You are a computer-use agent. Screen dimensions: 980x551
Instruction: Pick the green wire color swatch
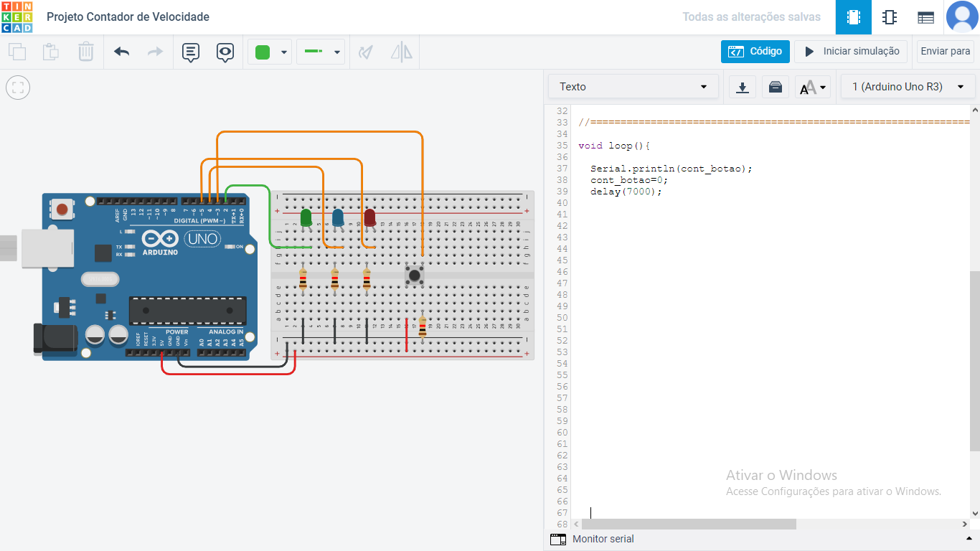click(263, 52)
